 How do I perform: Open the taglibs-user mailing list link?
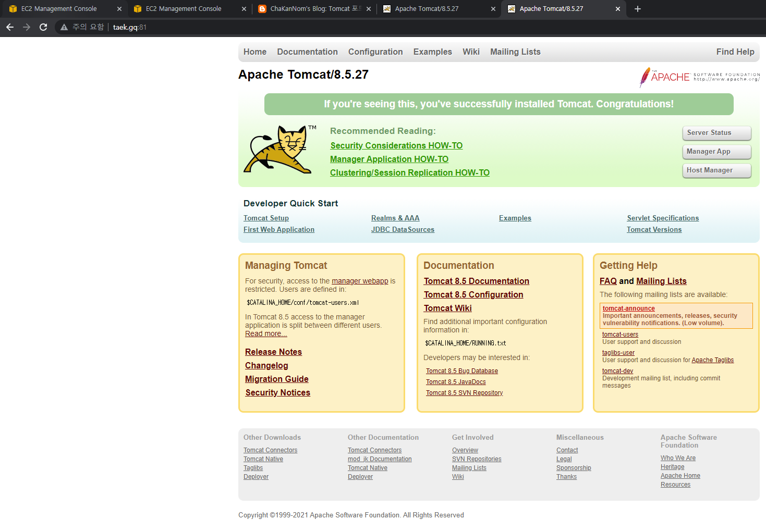[x=618, y=353]
